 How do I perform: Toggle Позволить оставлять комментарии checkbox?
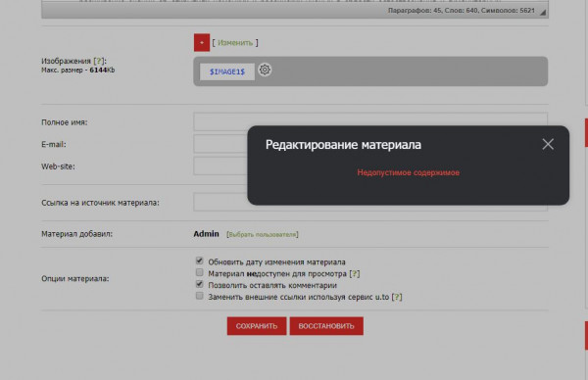[200, 284]
